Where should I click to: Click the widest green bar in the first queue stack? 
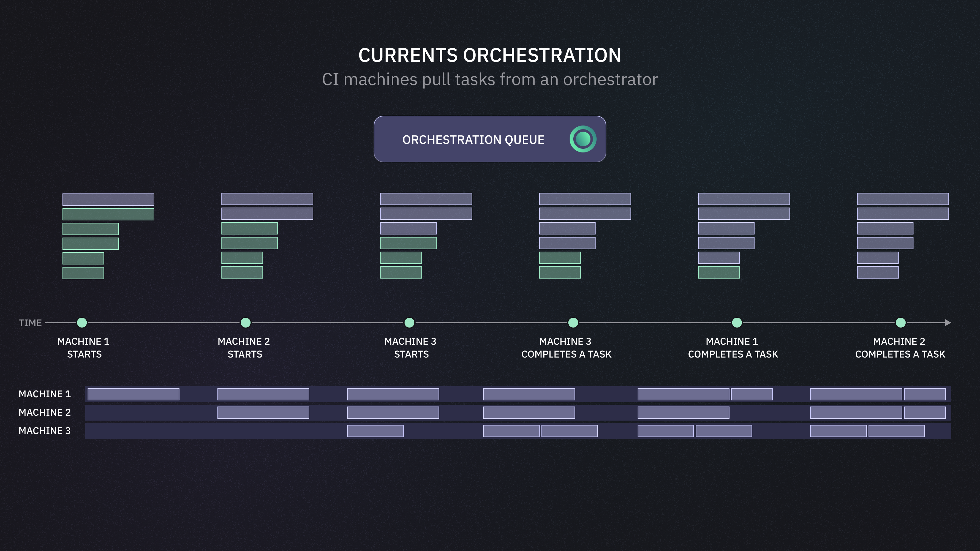pos(108,214)
